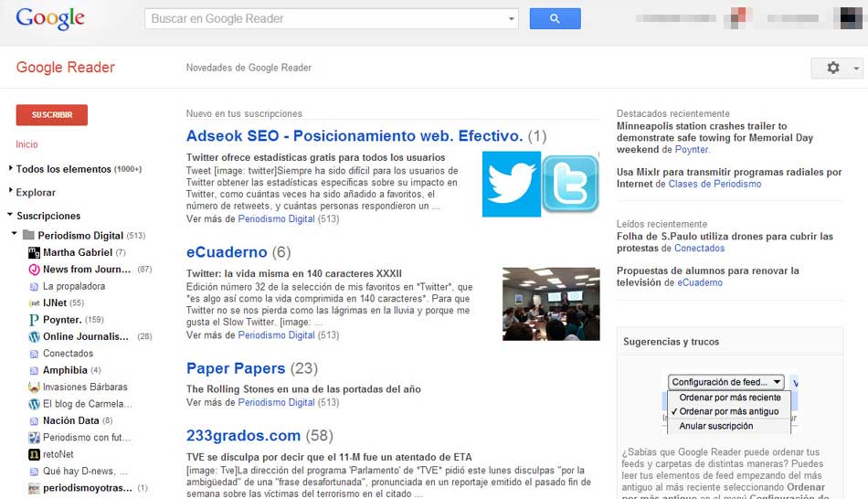
Task: Open the Martha Gabriel subscription
Action: pos(78,252)
